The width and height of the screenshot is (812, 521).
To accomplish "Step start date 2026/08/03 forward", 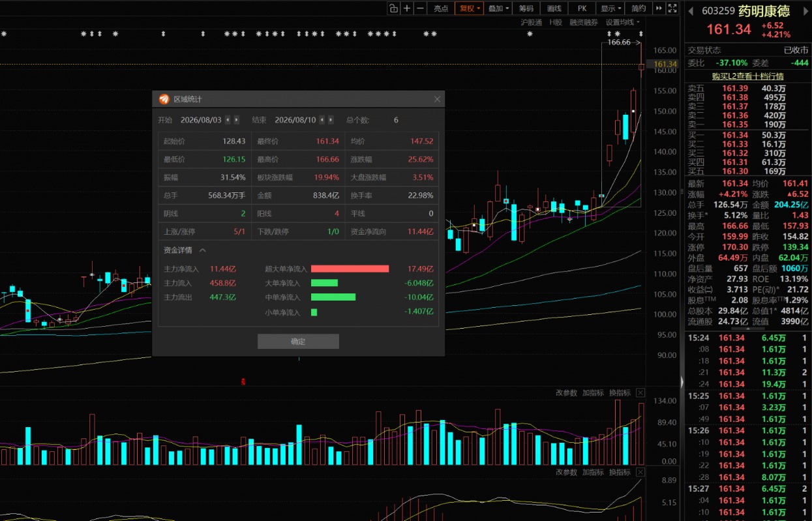I will [x=236, y=120].
